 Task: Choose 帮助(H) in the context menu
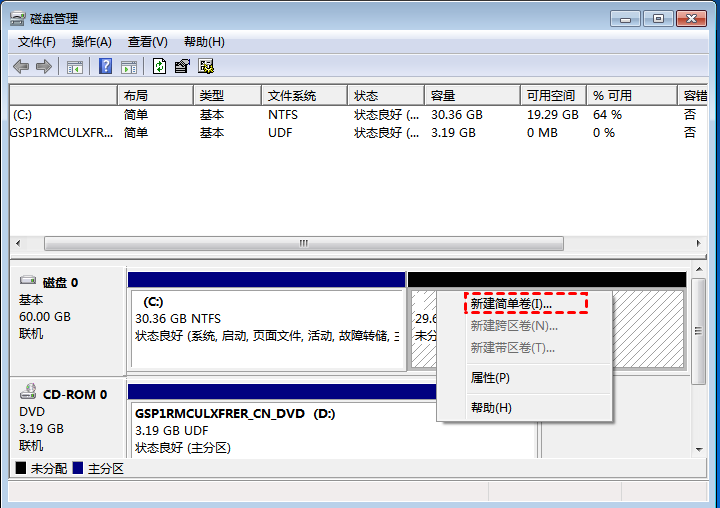click(491, 407)
